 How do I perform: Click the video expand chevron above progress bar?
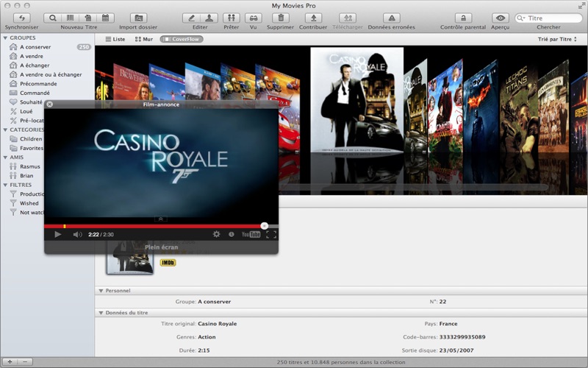(x=160, y=219)
